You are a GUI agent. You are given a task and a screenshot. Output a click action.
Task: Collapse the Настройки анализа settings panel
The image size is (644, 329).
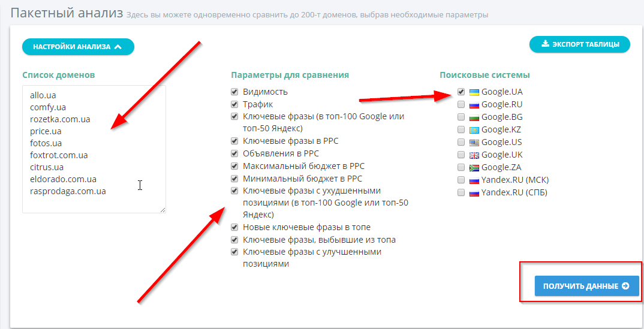(x=78, y=47)
